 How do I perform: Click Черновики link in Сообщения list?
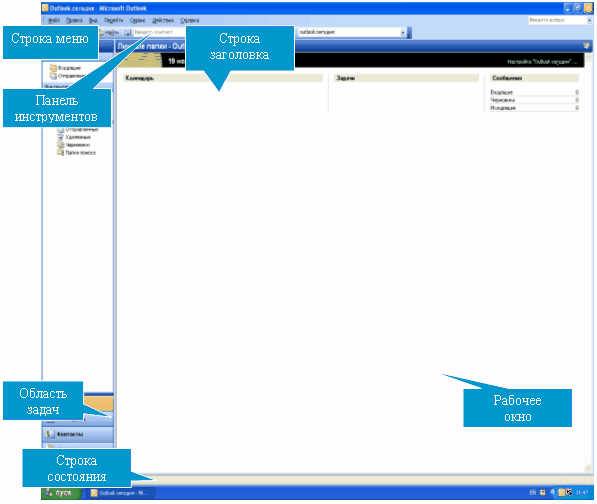tap(502, 100)
